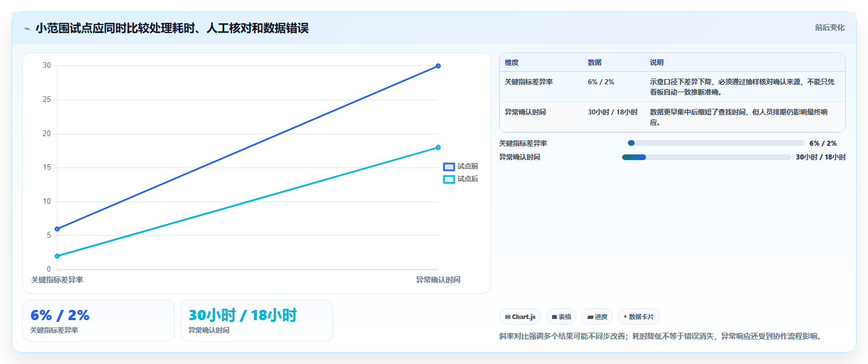Click the 异常确认时间 progress bar
The height and width of the screenshot is (364, 868).
point(706,157)
